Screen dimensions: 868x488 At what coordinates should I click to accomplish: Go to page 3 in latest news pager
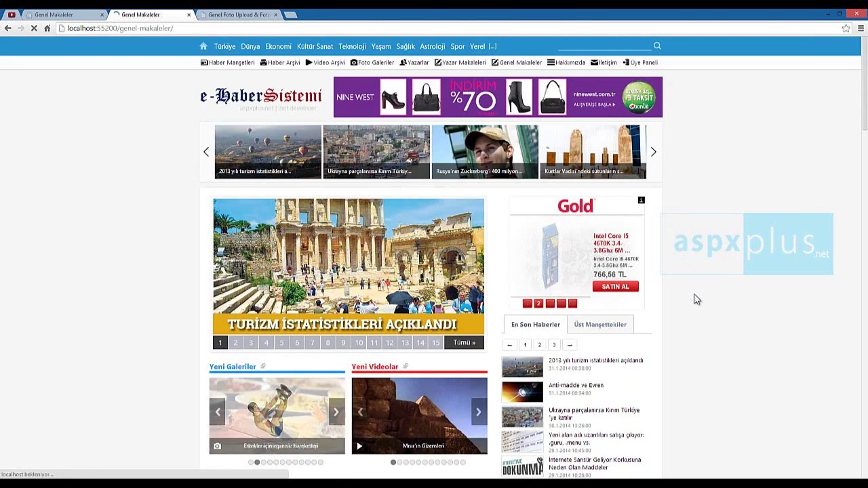554,345
